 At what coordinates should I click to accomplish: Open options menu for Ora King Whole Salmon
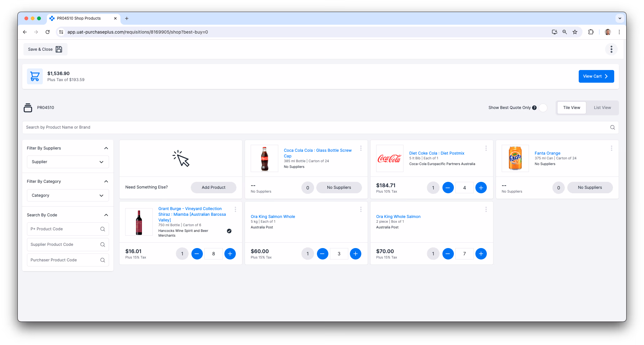[x=486, y=209]
